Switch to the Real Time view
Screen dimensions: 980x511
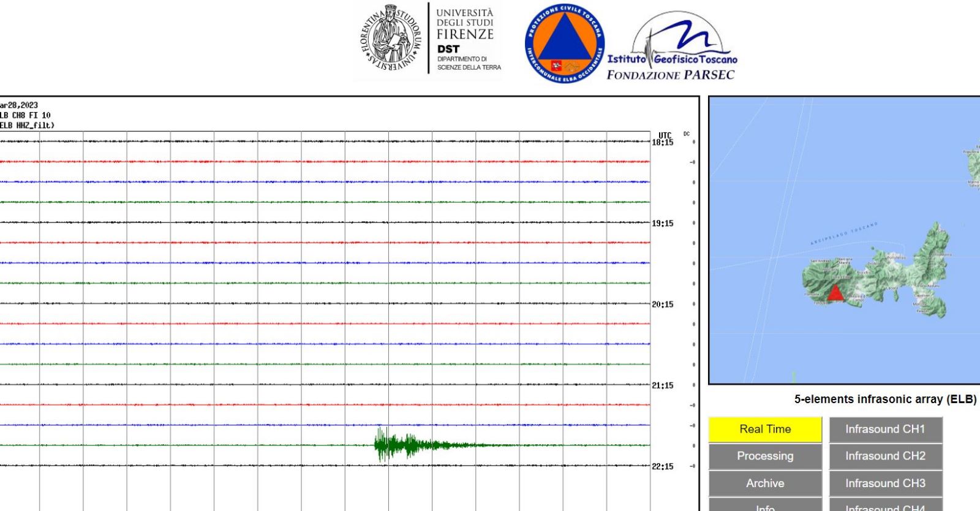765,430
